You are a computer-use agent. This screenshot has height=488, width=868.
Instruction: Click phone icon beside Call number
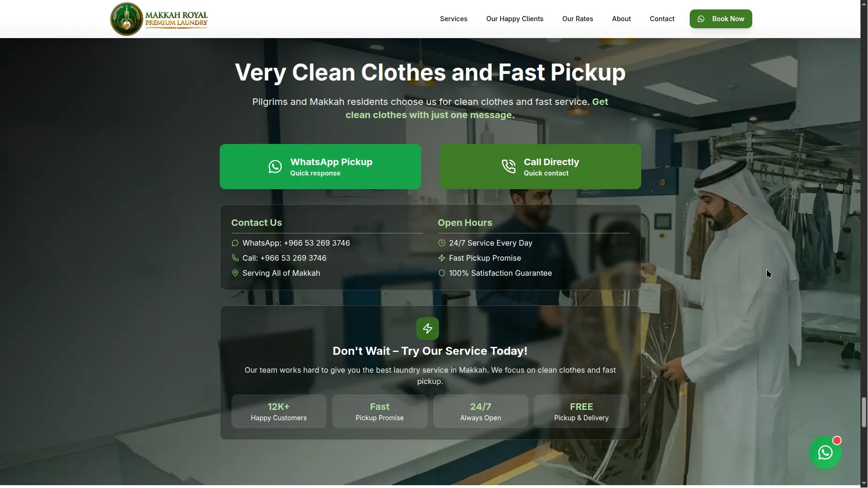[235, 258]
